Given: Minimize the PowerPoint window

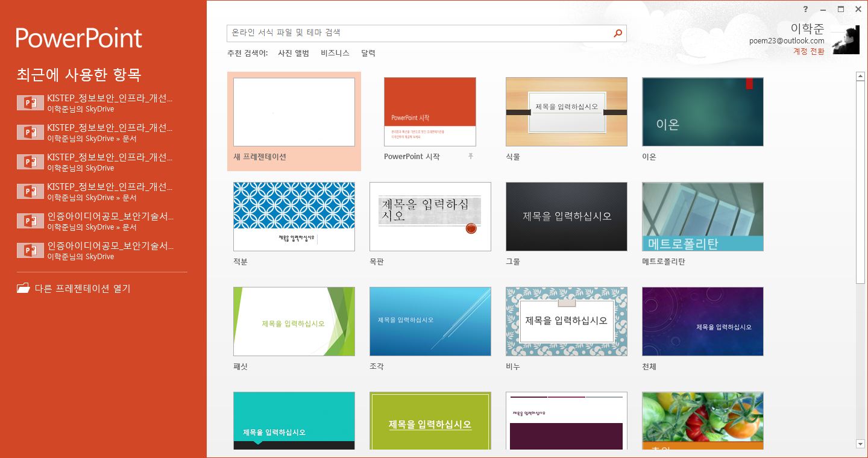Looking at the screenshot, I should click(x=823, y=9).
